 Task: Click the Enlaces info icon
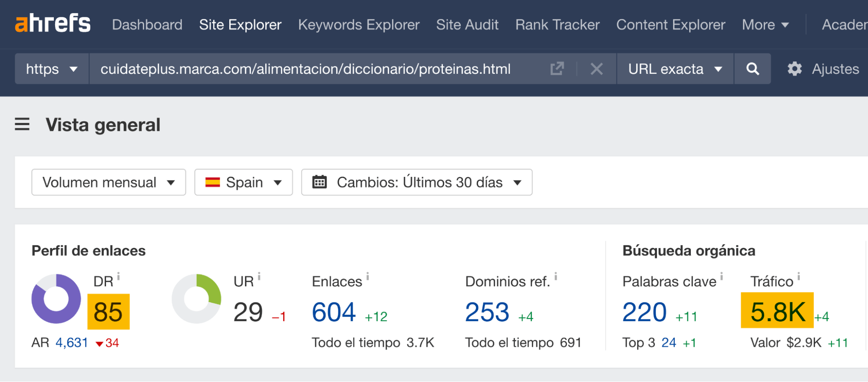tap(367, 276)
